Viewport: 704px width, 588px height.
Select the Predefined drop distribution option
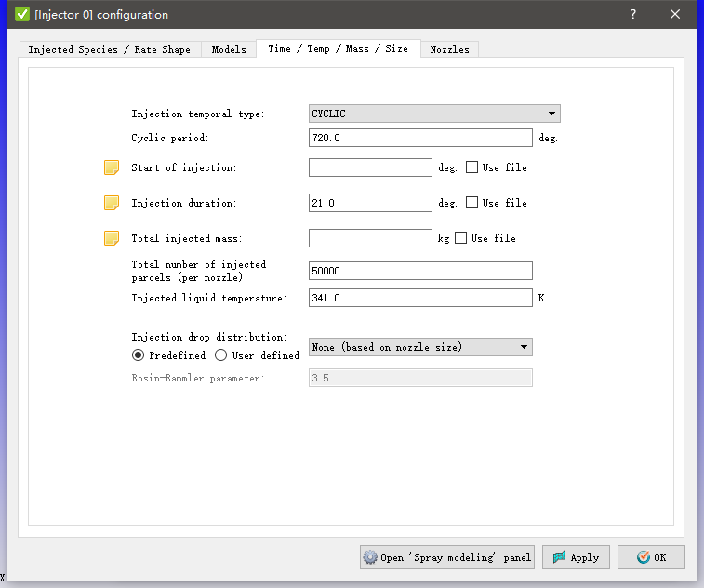(x=139, y=355)
